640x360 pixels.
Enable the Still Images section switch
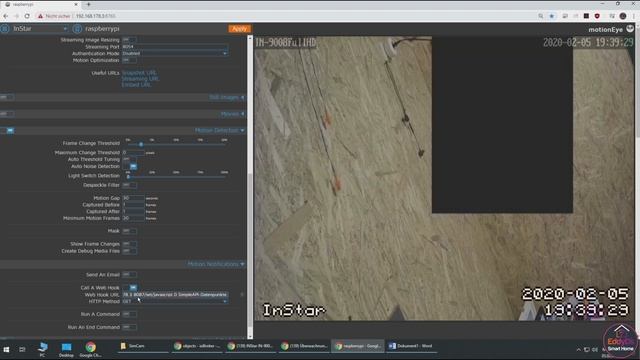7,97
